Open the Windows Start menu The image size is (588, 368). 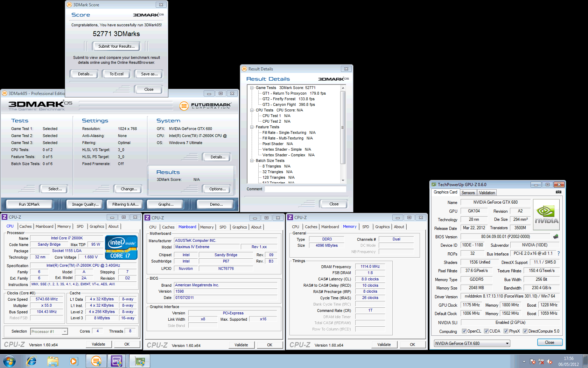[x=9, y=361]
